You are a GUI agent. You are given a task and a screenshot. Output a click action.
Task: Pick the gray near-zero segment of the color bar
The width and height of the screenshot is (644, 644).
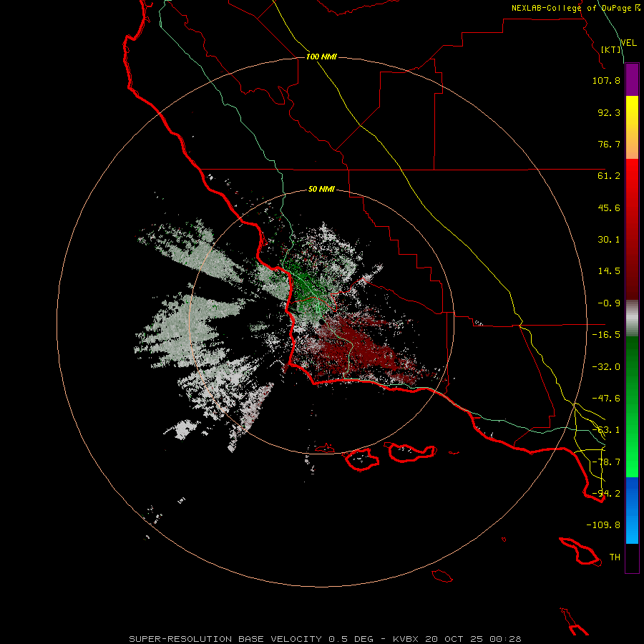632,318
